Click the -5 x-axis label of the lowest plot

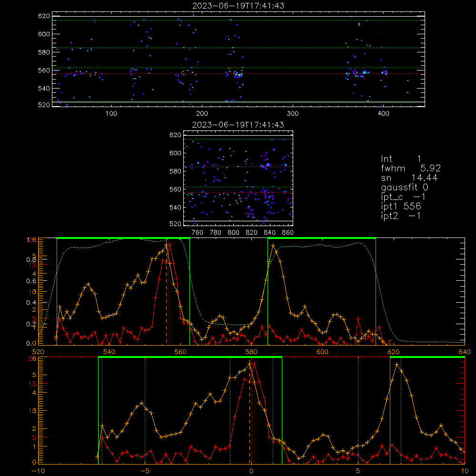pos(145,471)
